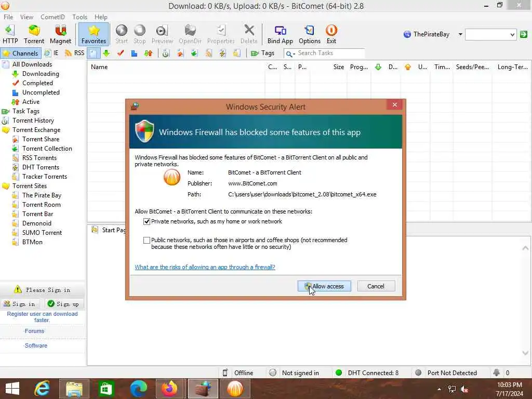Screen dimensions: 532x399
Task: Switch to the IE panel tab
Action: pos(51,54)
